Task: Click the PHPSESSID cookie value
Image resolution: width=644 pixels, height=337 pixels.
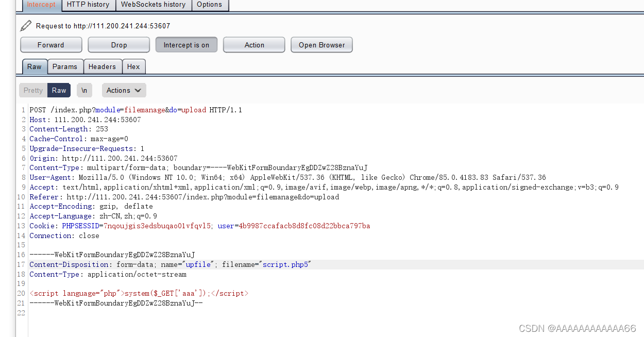Action: 157,226
